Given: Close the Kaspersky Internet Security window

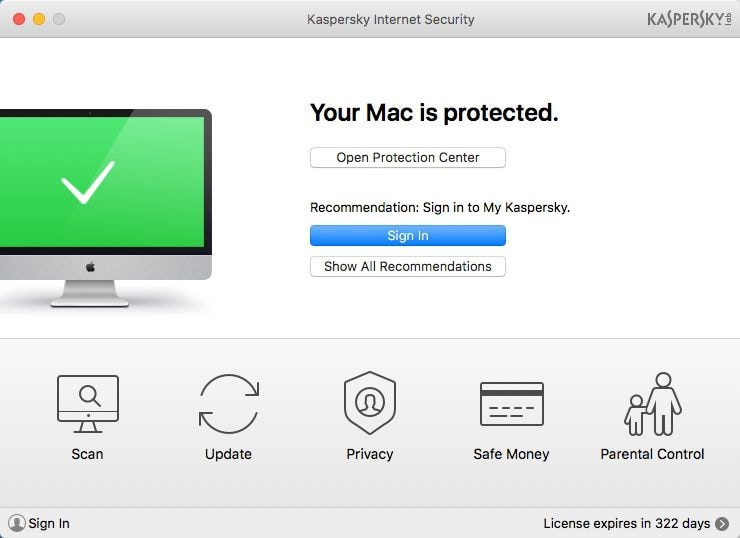Looking at the screenshot, I should (19, 19).
